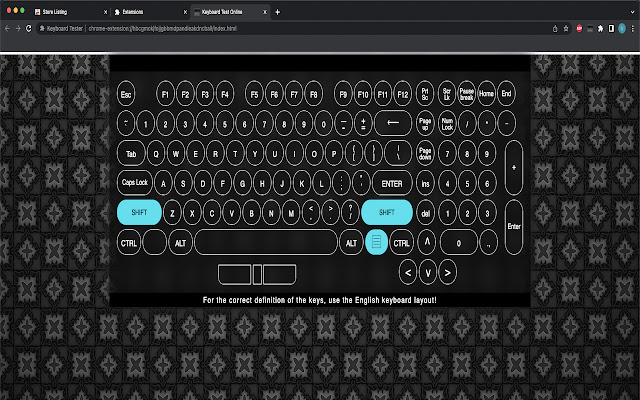Switch to the Store Listing tab
The width and height of the screenshot is (640, 400).
(69, 12)
